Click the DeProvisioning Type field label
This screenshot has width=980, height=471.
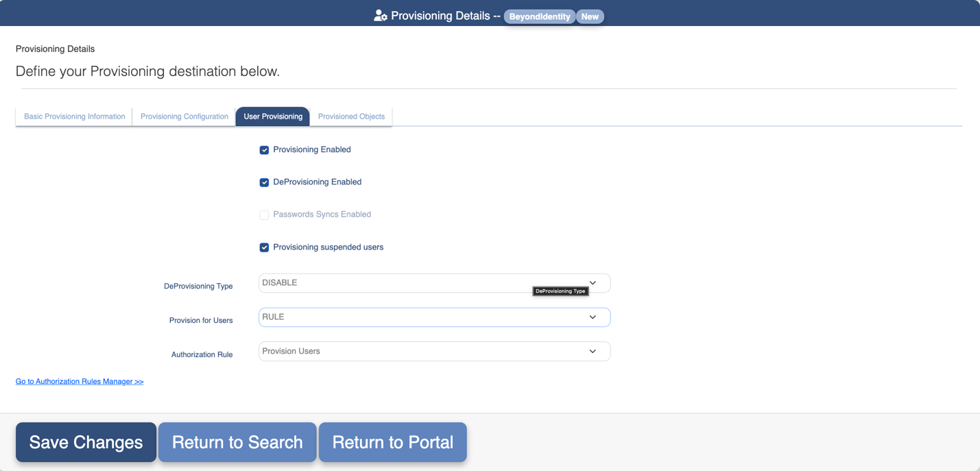[198, 287]
